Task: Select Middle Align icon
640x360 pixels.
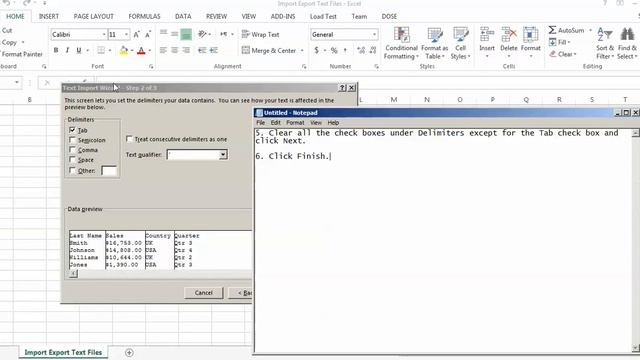Action: [x=175, y=34]
